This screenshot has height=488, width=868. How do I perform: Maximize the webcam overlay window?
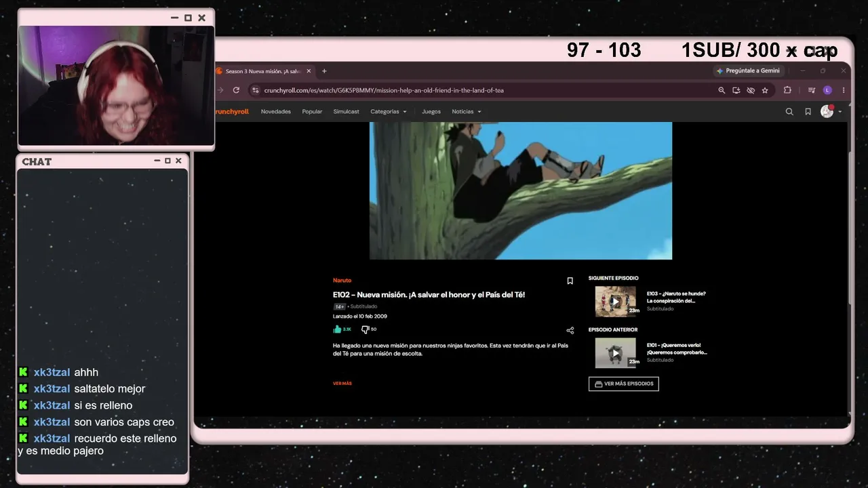point(188,18)
